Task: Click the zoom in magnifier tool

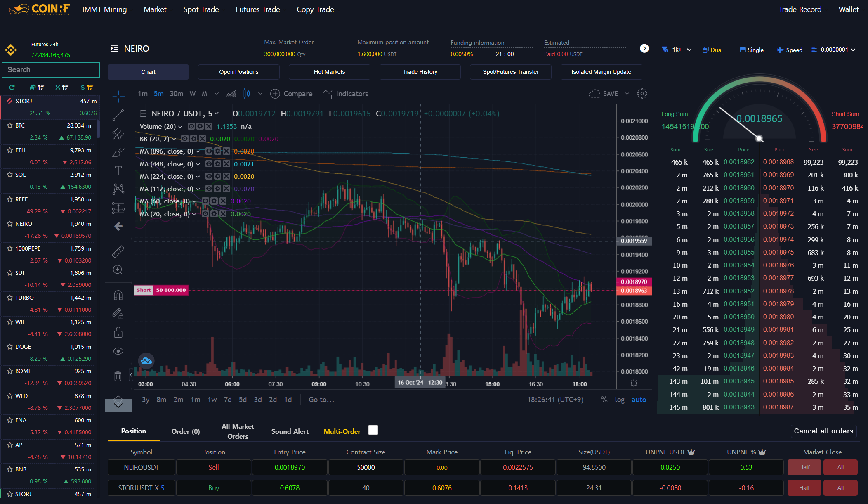Action: pyautogui.click(x=118, y=270)
